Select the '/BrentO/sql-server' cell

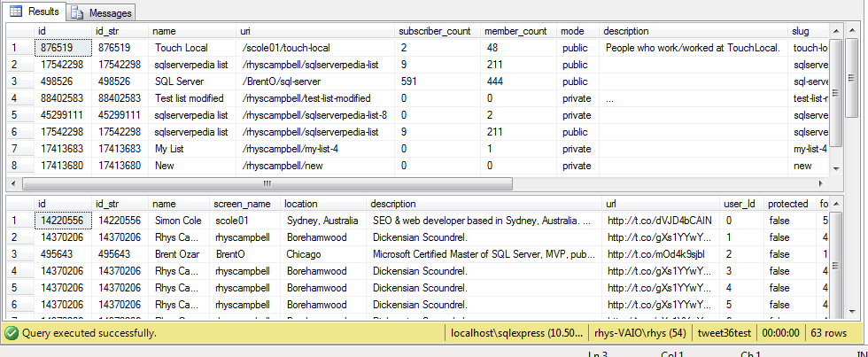[314, 81]
